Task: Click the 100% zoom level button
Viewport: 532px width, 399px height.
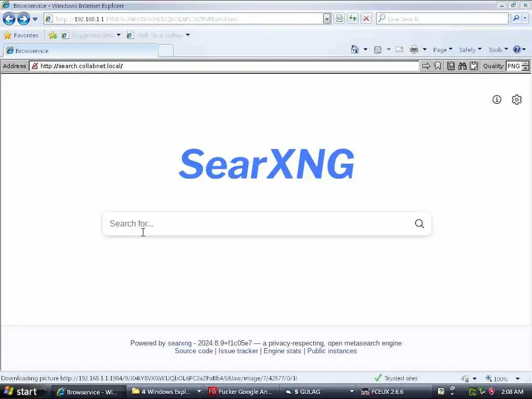Action: [497, 378]
